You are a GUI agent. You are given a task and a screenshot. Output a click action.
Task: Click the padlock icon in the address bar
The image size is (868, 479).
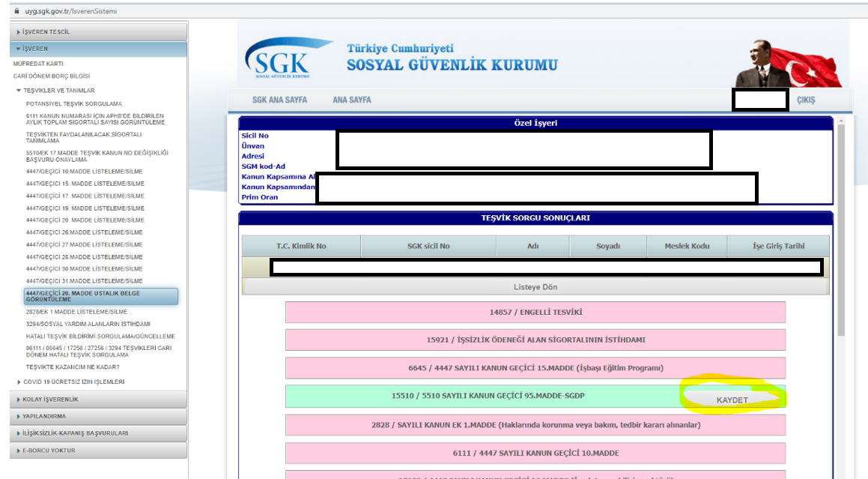[x=16, y=11]
